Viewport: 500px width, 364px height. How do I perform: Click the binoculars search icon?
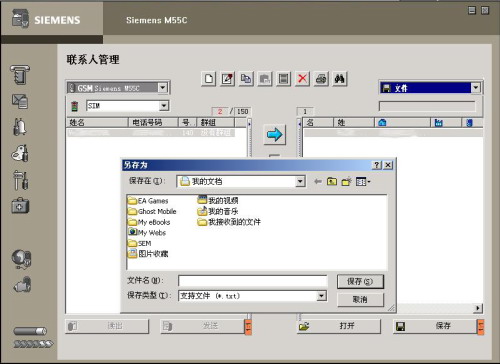coord(340,79)
